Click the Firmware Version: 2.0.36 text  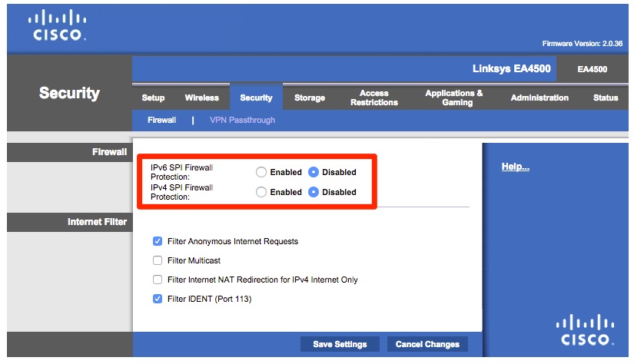point(583,44)
